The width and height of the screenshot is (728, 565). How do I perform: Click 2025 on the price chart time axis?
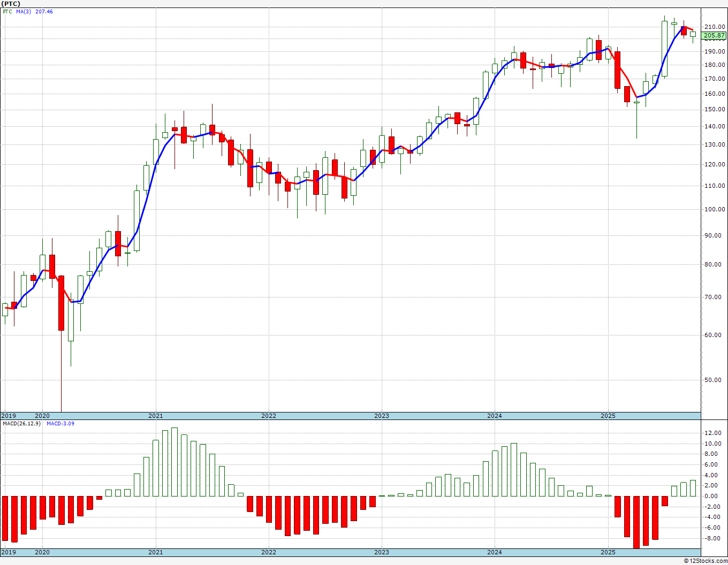[x=608, y=416]
